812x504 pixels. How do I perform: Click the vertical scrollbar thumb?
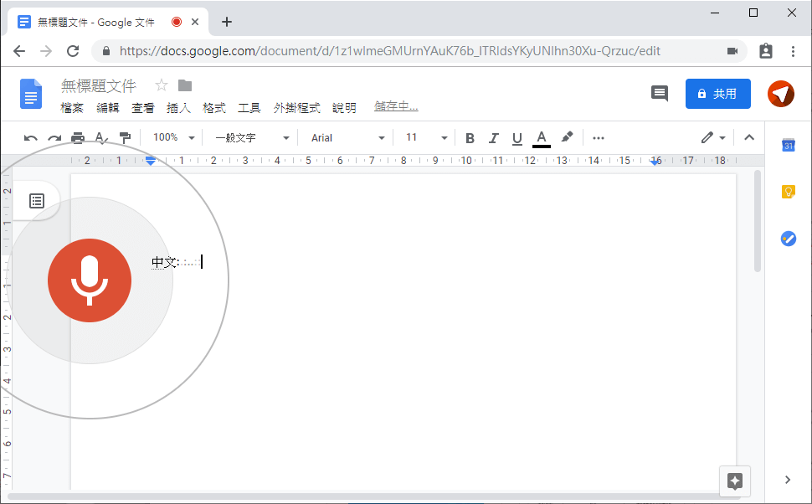point(758,221)
